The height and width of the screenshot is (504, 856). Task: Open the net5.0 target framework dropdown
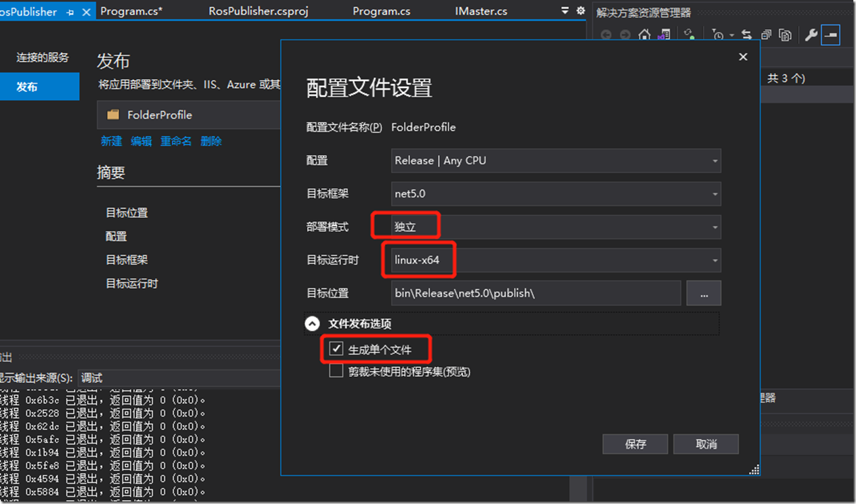[556, 193]
